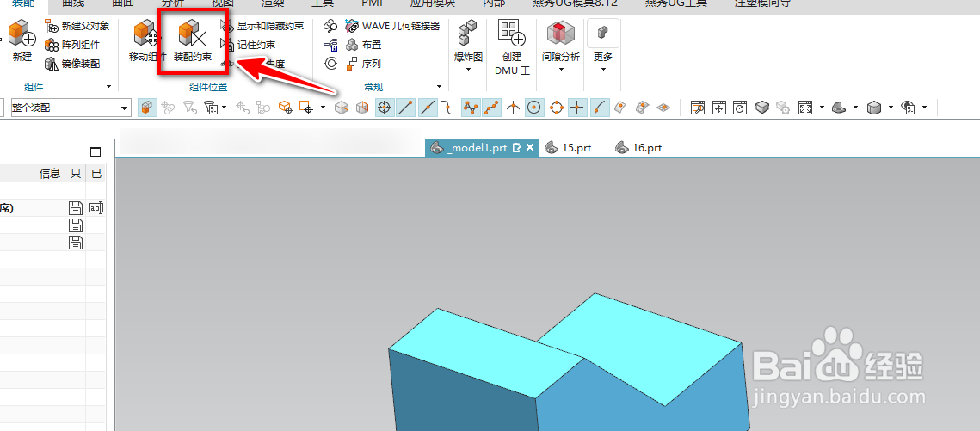
Task: Close the _model1.prt tab
Action: coord(530,148)
